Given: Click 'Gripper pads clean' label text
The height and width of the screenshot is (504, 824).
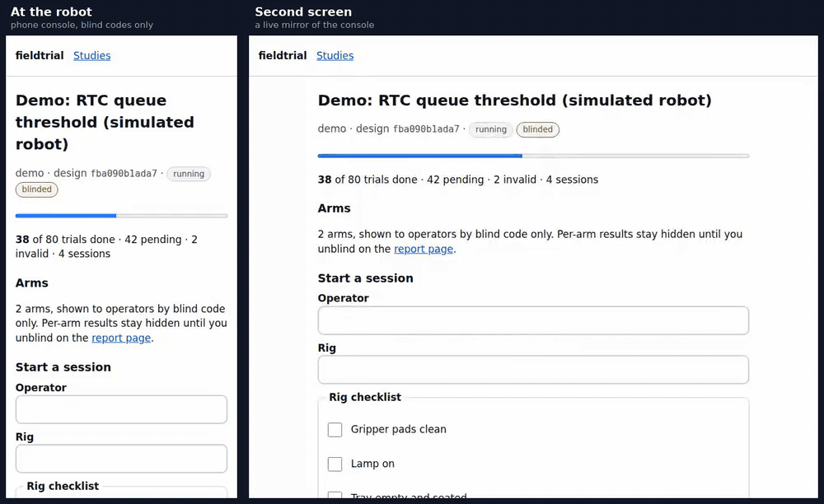Looking at the screenshot, I should [x=398, y=429].
